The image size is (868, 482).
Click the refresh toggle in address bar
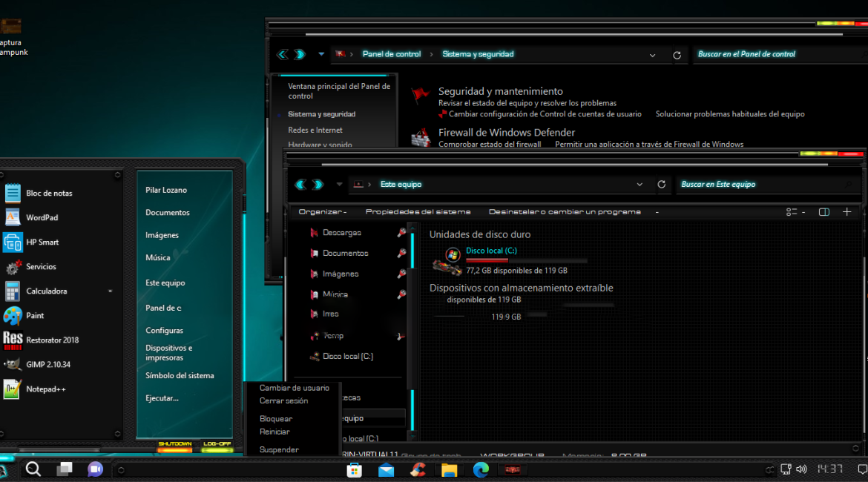pos(661,184)
